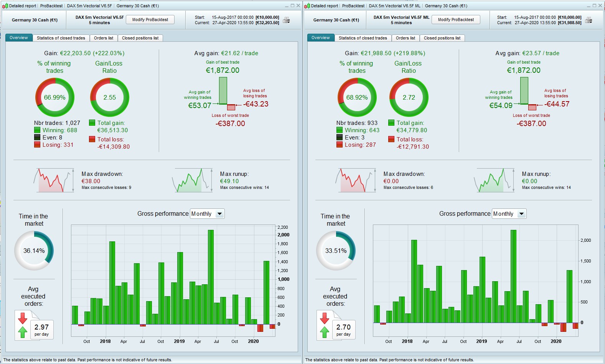Open the left Orders list tab

104,38
